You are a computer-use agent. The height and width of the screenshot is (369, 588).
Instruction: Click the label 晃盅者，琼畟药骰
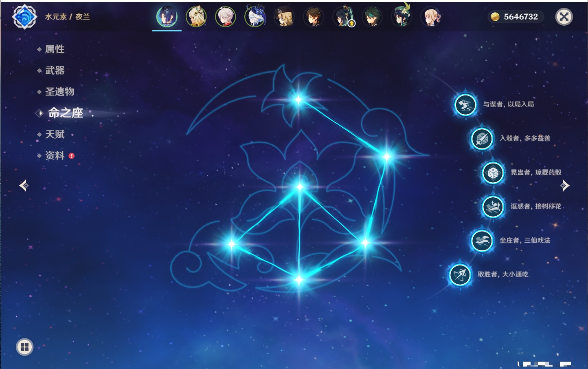tap(536, 172)
